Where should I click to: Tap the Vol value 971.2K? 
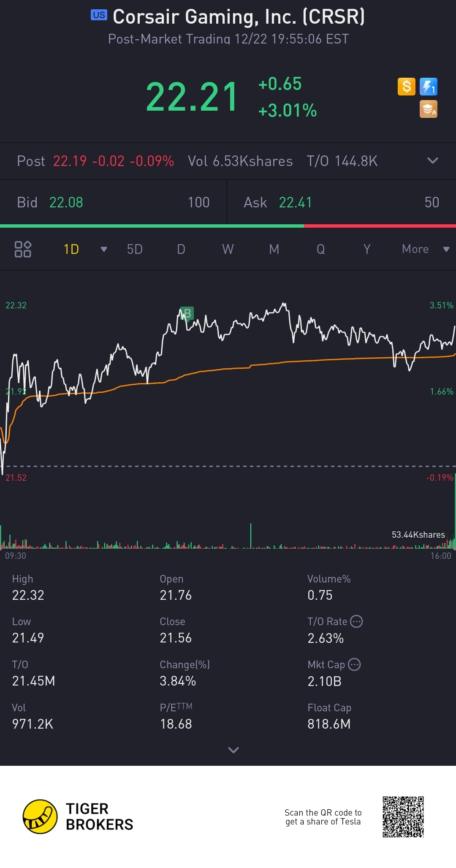coord(33,724)
